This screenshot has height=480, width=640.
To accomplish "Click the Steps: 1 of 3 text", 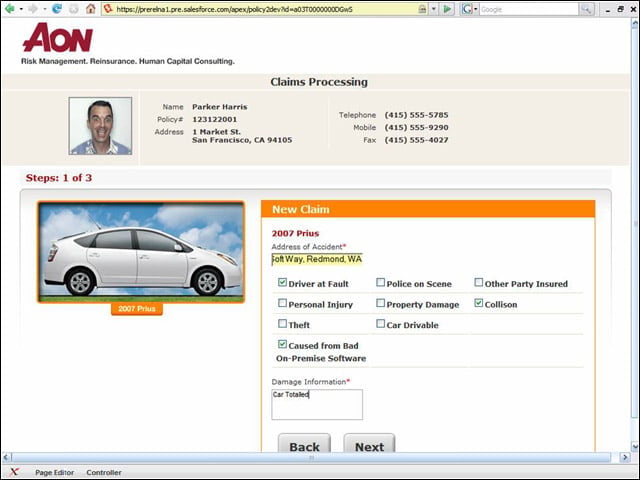I will [x=59, y=178].
